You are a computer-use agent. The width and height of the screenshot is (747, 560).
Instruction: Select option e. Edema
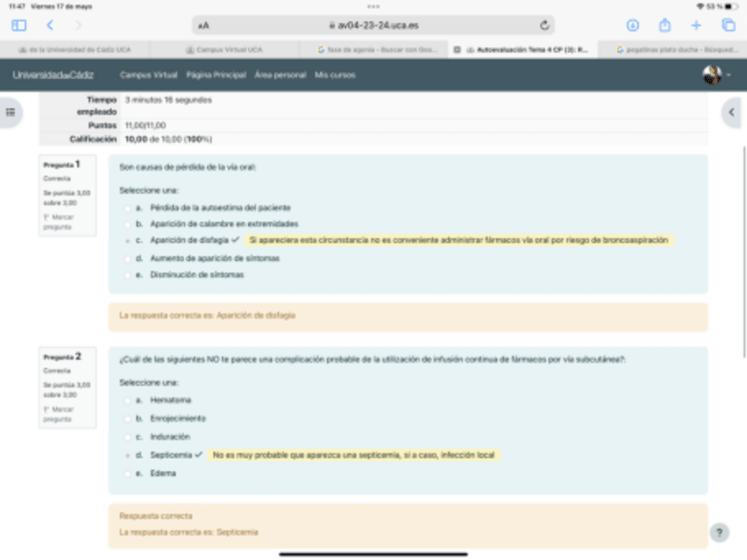coord(127,474)
